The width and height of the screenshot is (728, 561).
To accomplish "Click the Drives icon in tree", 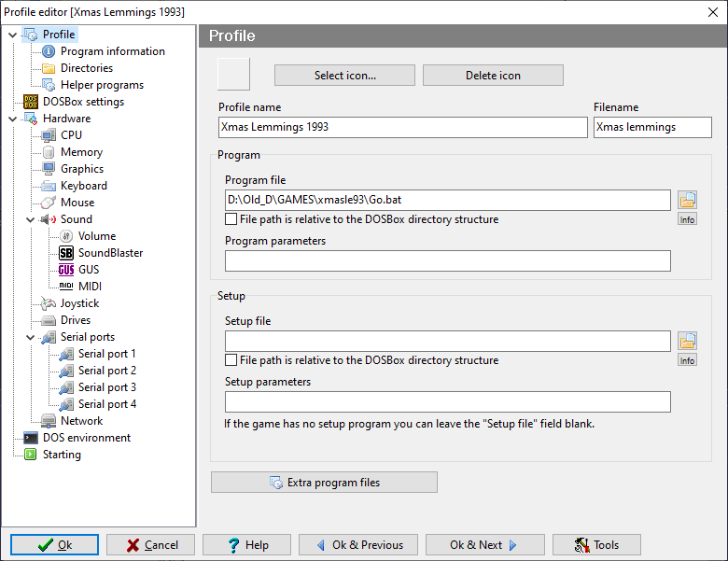I will (49, 320).
